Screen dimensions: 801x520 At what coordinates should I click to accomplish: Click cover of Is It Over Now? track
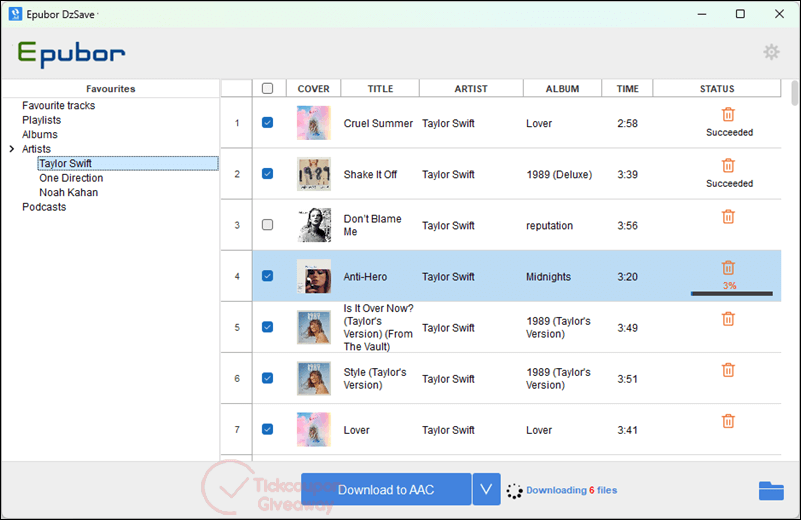(x=314, y=327)
